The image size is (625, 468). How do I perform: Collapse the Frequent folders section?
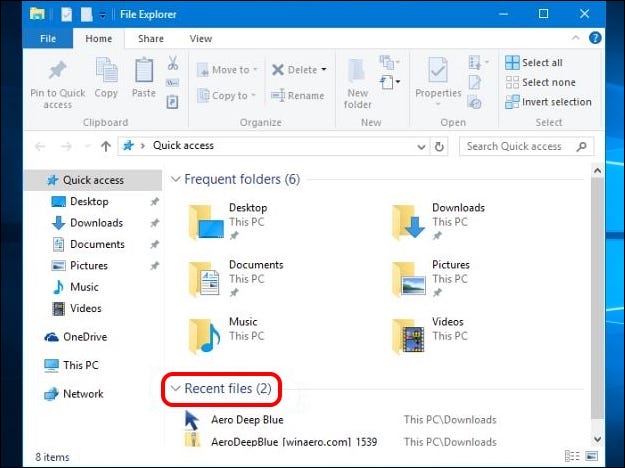(175, 179)
